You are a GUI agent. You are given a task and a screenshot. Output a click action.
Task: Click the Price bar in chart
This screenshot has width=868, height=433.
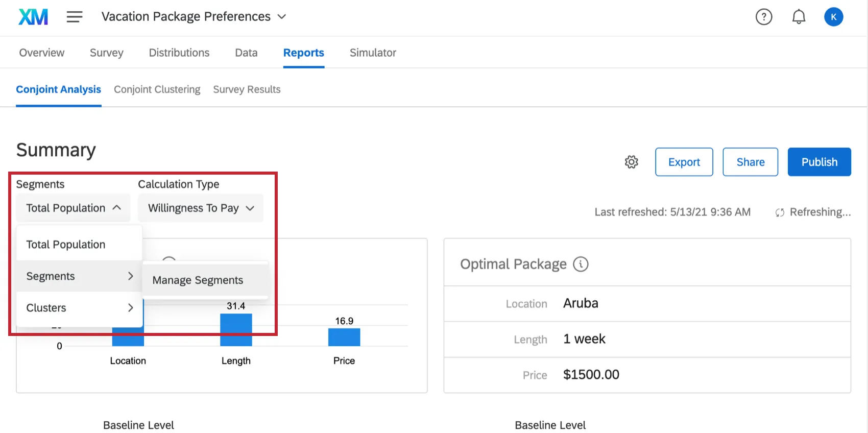[x=344, y=337]
